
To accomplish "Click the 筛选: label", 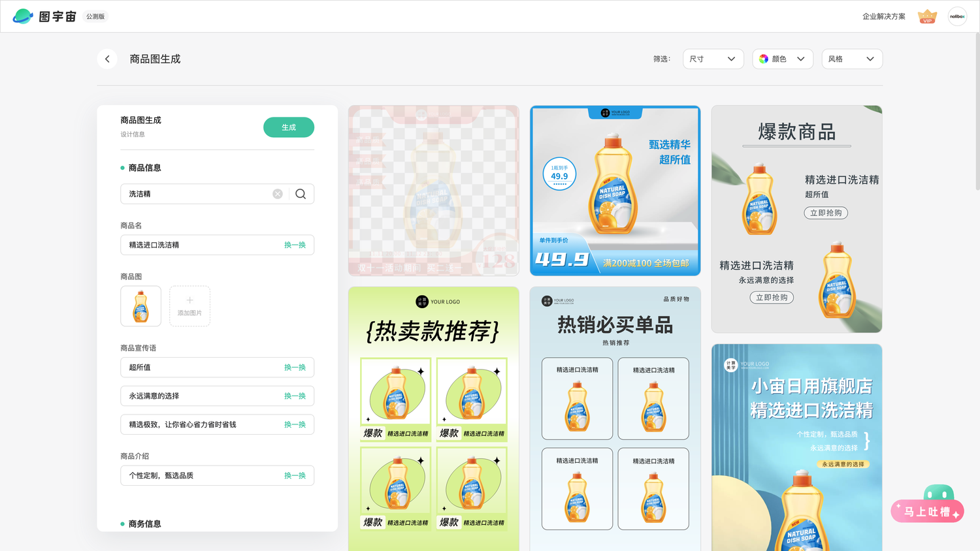I will click(662, 59).
